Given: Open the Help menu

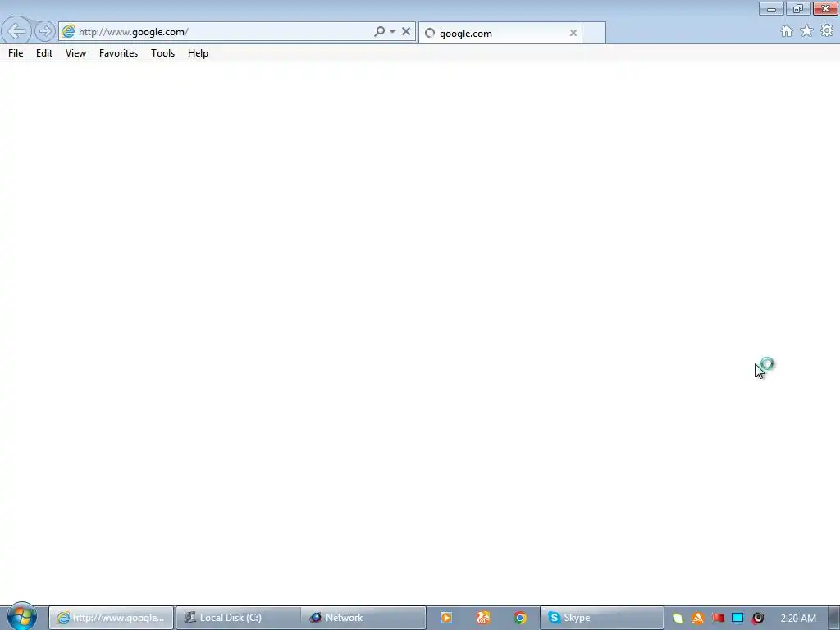Looking at the screenshot, I should pos(198,53).
